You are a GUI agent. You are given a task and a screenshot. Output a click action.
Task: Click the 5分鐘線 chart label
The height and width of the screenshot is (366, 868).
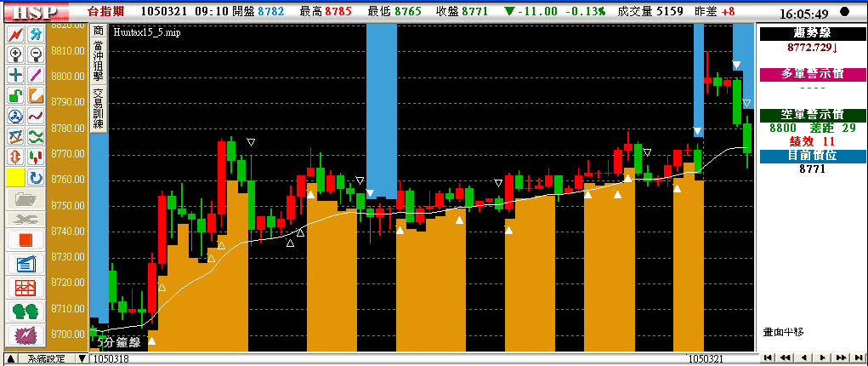pos(119,343)
